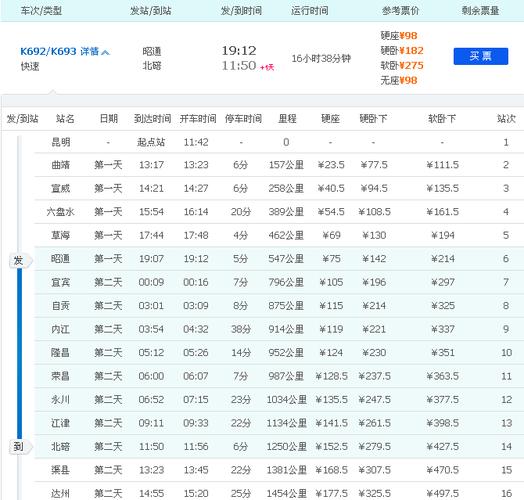Click the 1250公里 mileage cell
This screenshot has width=524, height=500.
tap(286, 447)
